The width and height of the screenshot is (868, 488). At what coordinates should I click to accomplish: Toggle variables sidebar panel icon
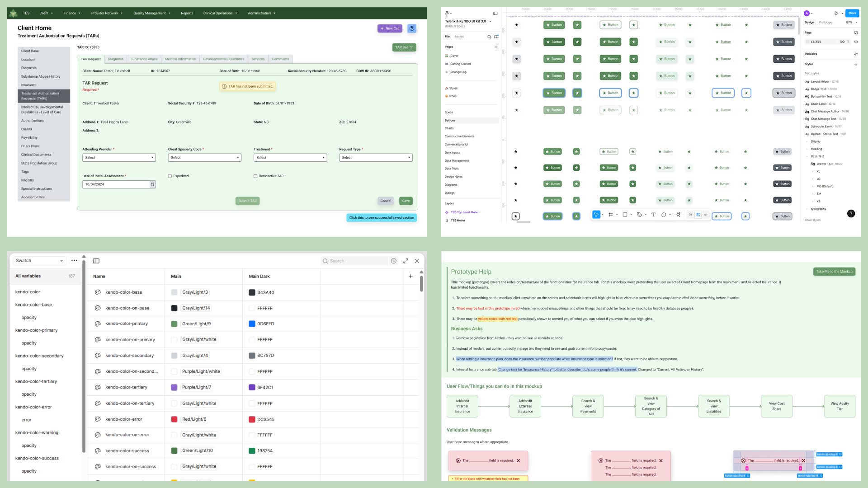pyautogui.click(x=96, y=261)
